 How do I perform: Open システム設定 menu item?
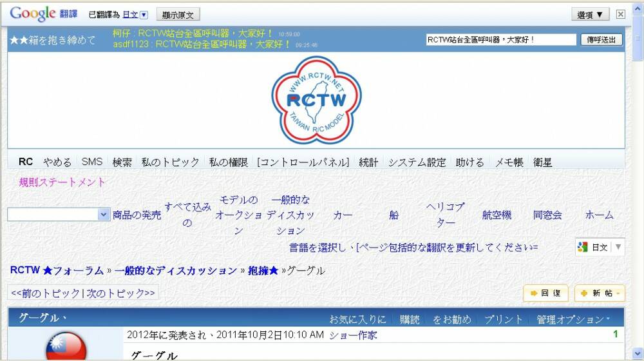point(417,162)
